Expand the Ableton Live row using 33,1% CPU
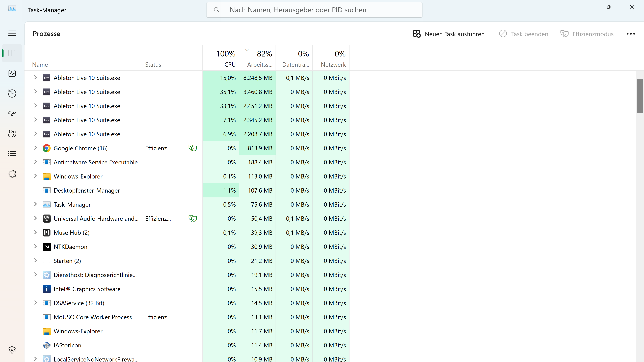 point(36,106)
